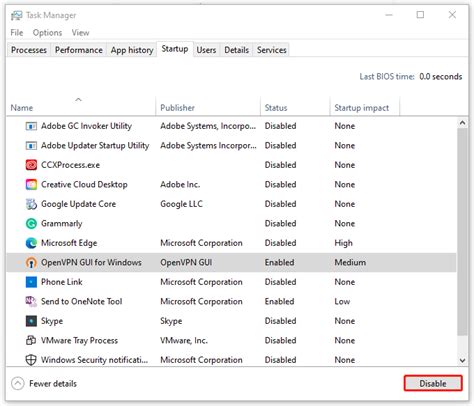Click the vertical scrollbar thumb
The width and height of the screenshot is (474, 406).
(462, 232)
